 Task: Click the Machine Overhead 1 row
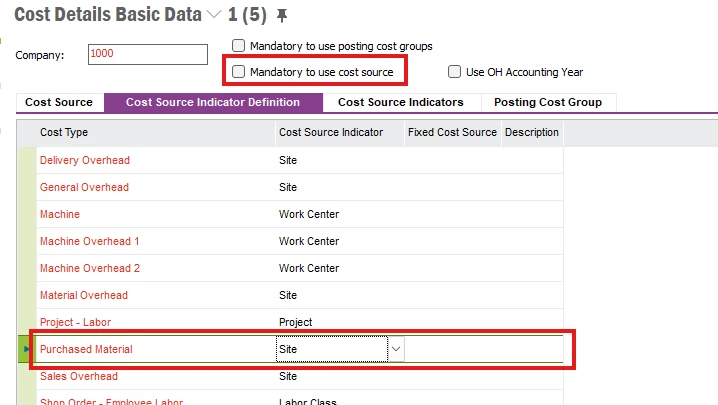[90, 241]
